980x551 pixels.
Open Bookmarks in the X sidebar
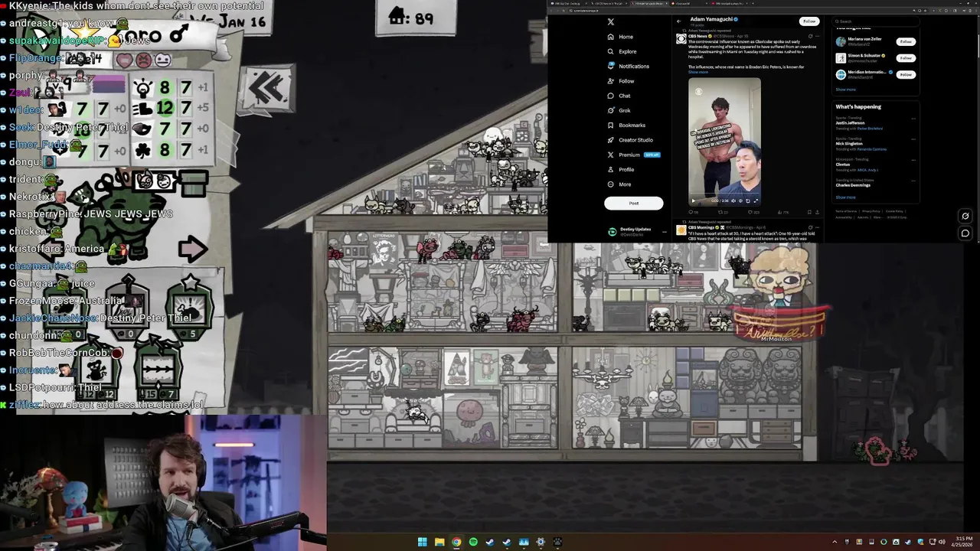tap(626, 125)
